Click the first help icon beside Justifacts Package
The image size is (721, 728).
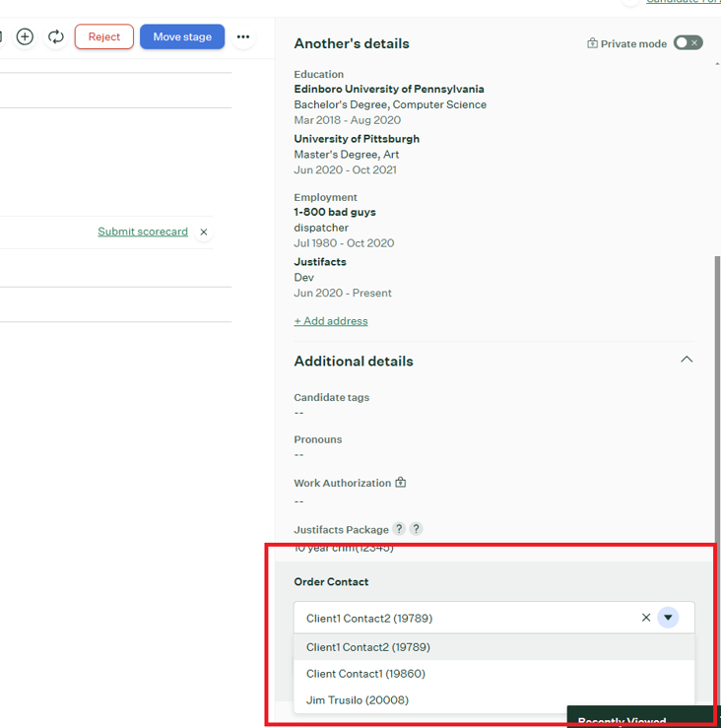[x=399, y=529]
